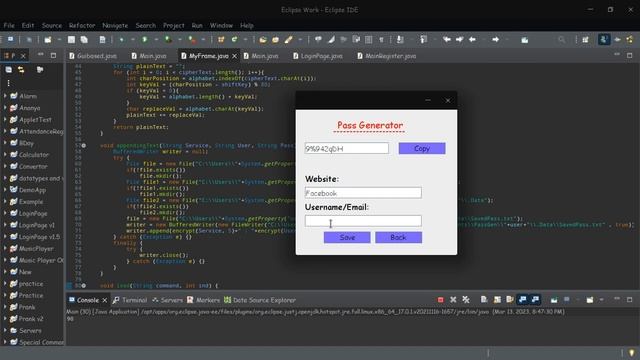Toggle Show Whitespace Characters toolbar button

pos(381,40)
